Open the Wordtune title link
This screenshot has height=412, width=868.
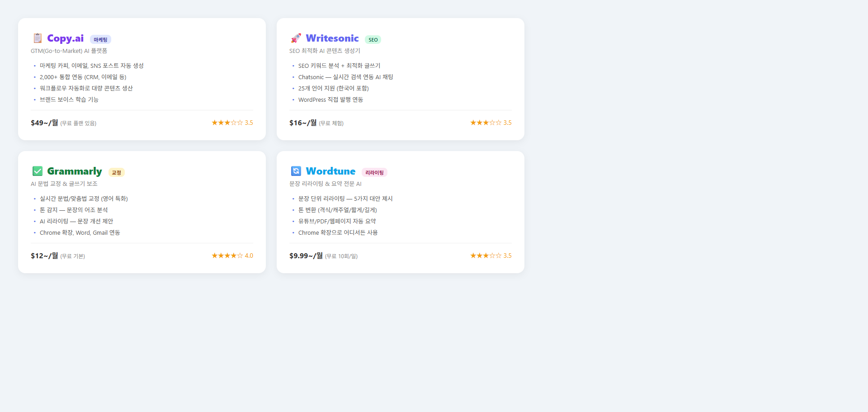pyautogui.click(x=330, y=171)
